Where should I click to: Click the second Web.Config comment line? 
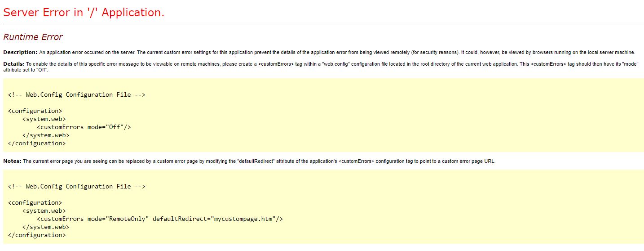point(76,186)
